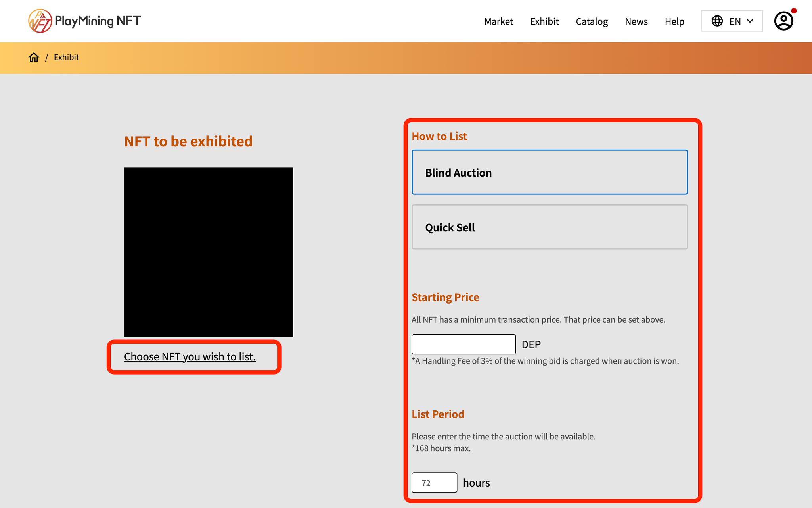Screen dimensions: 812x508
Task: Click the red notification dot on profile
Action: coord(794,11)
